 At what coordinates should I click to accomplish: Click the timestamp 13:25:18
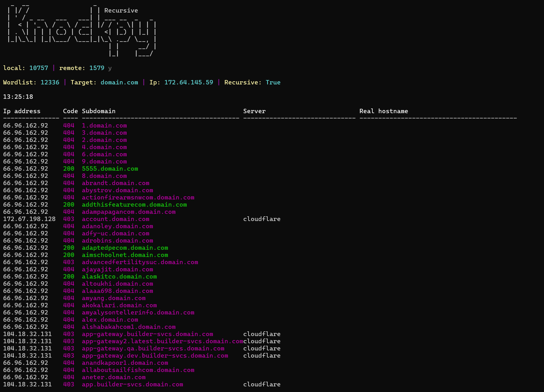point(18,97)
